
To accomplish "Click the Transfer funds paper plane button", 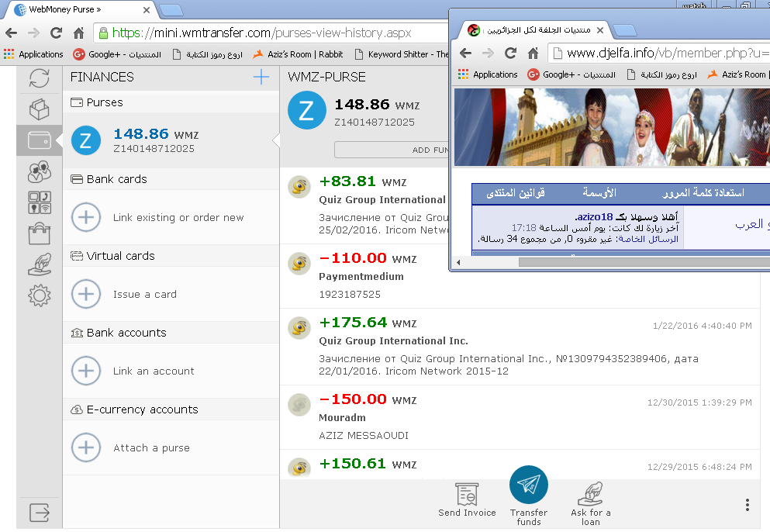I will [x=529, y=485].
